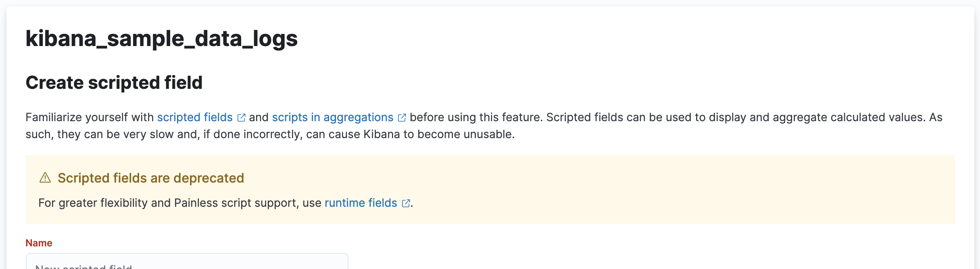Click the external link icon after runtime fields
Screen dimensions: 980x269
click(x=406, y=203)
